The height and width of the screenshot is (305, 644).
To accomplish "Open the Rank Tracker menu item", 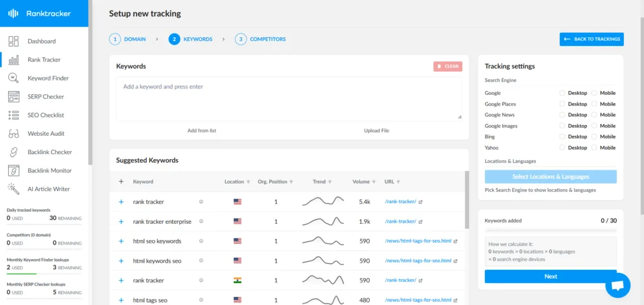I will [x=44, y=60].
